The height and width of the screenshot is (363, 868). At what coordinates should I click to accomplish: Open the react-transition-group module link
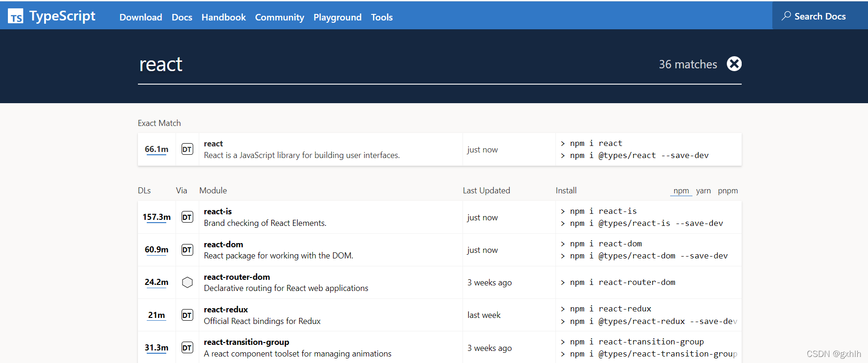(x=247, y=342)
